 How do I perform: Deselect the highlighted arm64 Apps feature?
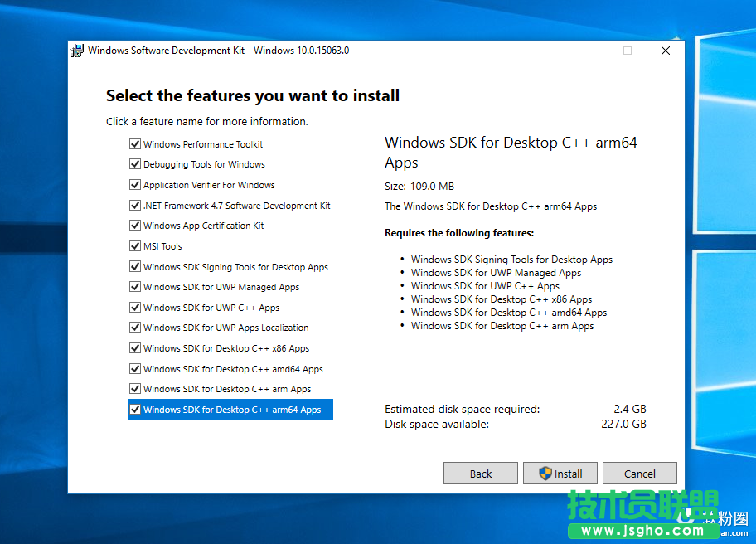(135, 409)
